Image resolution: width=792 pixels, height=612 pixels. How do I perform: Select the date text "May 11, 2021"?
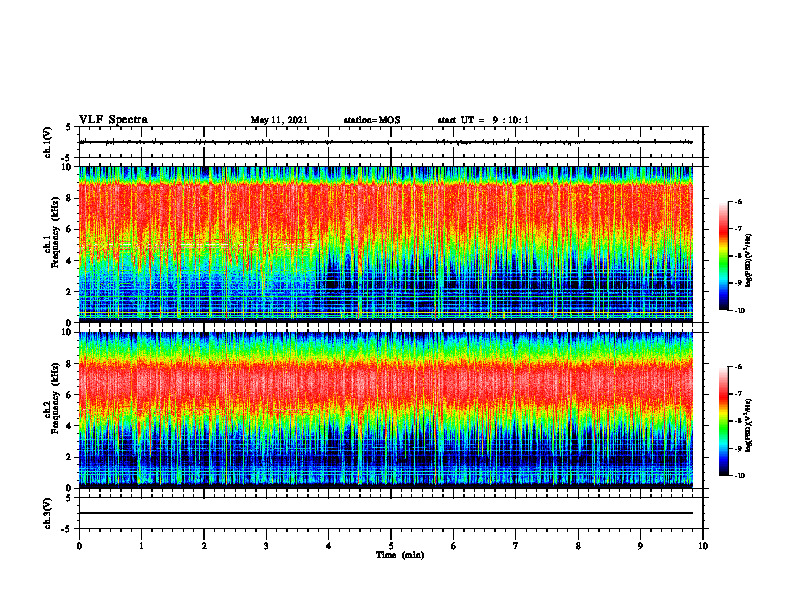[x=279, y=120]
